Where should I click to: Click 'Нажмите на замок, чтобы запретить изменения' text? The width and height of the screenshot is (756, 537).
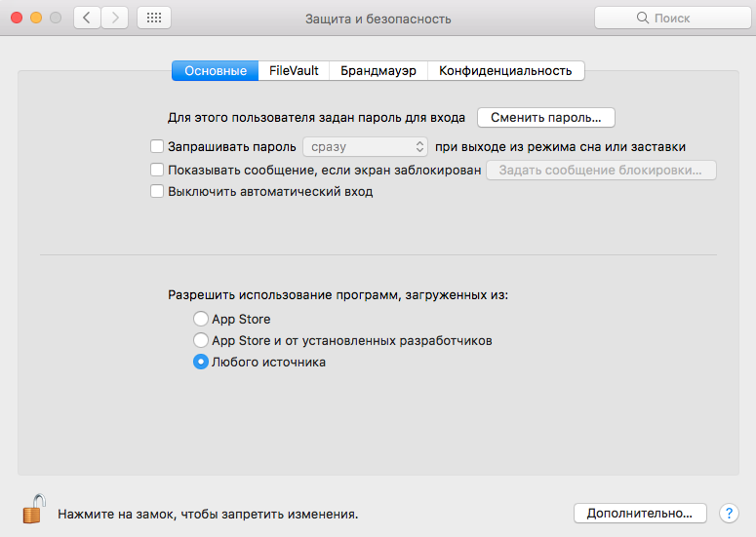pos(208,515)
